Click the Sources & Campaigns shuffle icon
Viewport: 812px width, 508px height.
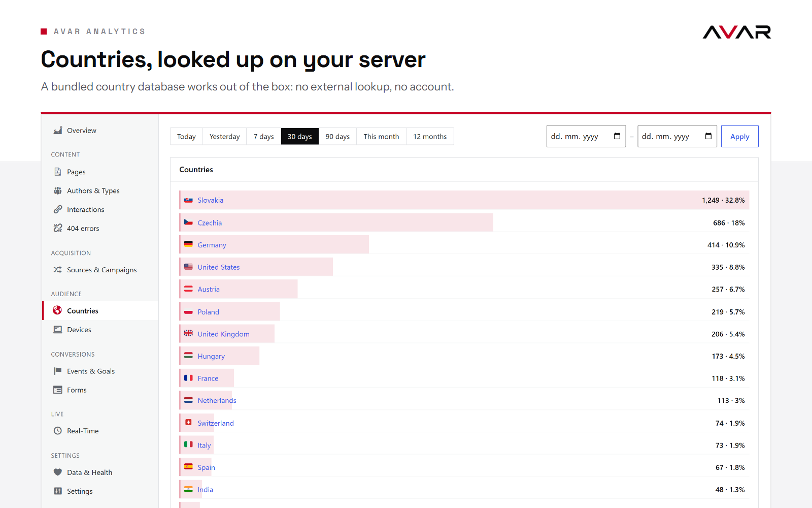tap(58, 270)
